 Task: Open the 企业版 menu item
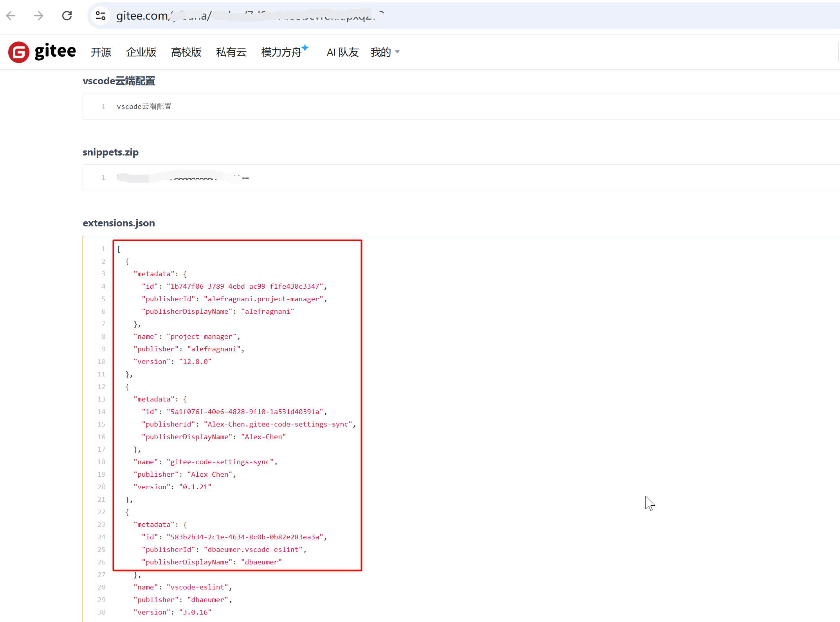click(x=141, y=52)
